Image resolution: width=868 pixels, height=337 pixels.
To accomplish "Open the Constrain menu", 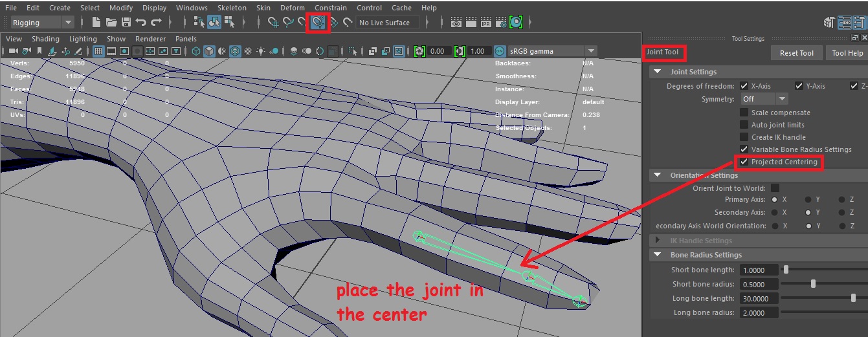I will [x=331, y=8].
